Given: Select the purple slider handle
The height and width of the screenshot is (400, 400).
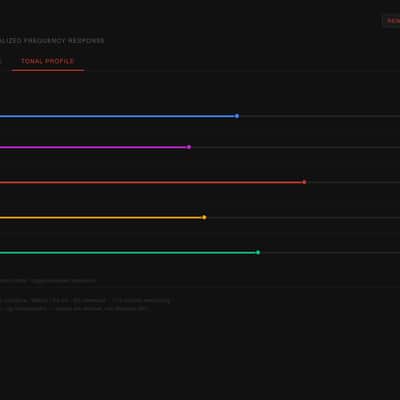Looking at the screenshot, I should pos(189,147).
